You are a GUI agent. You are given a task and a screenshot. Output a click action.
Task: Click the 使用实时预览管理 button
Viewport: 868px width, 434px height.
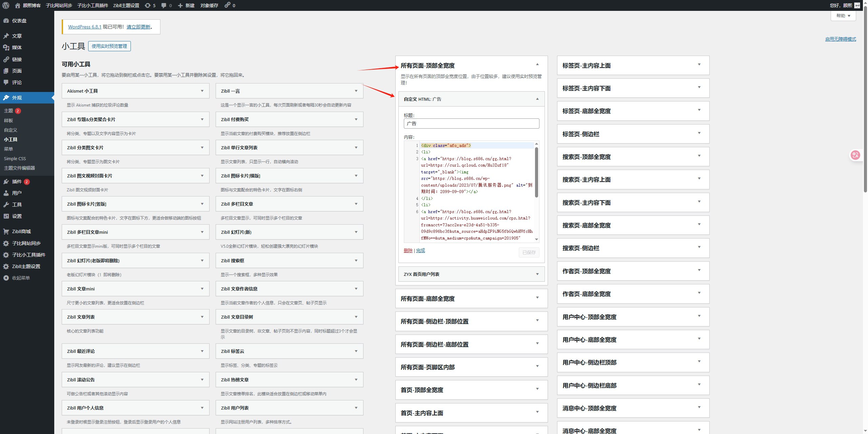click(109, 46)
